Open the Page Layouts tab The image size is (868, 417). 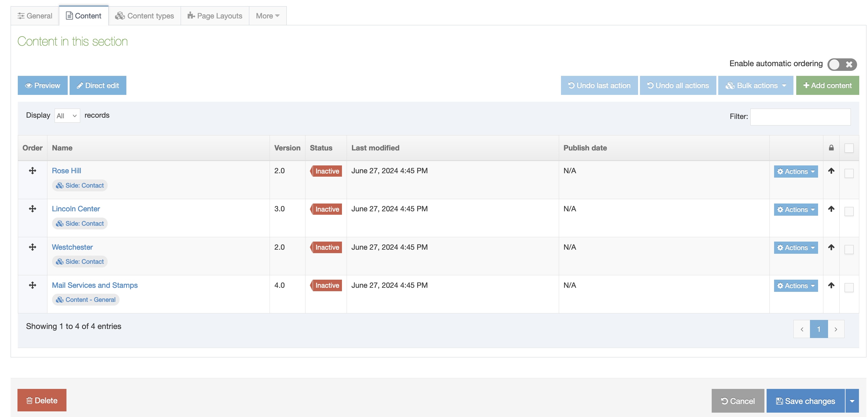coord(215,16)
